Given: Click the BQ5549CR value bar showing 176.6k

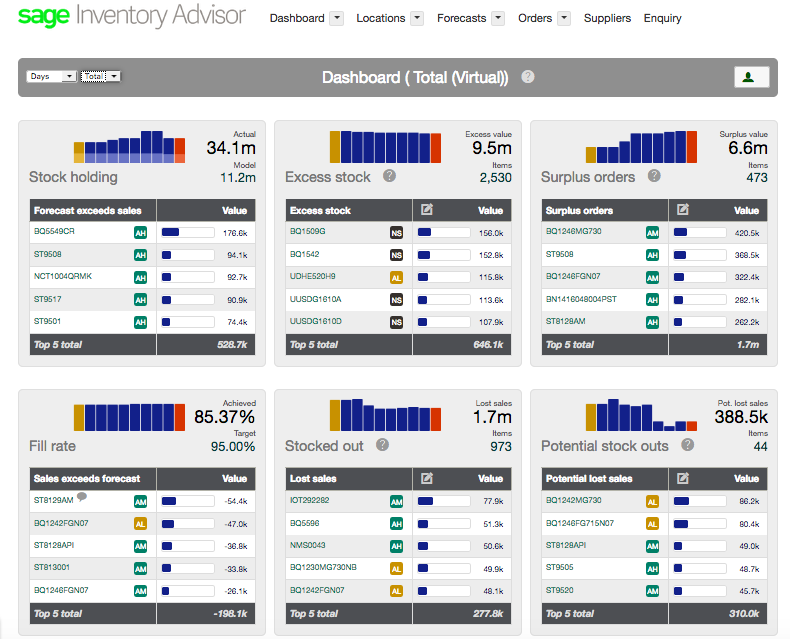Looking at the screenshot, I should (x=188, y=232).
